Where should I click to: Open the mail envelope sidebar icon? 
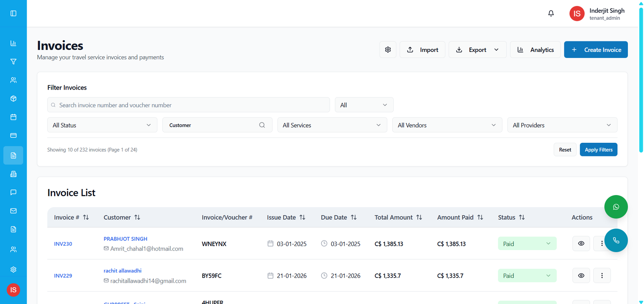(x=13, y=211)
